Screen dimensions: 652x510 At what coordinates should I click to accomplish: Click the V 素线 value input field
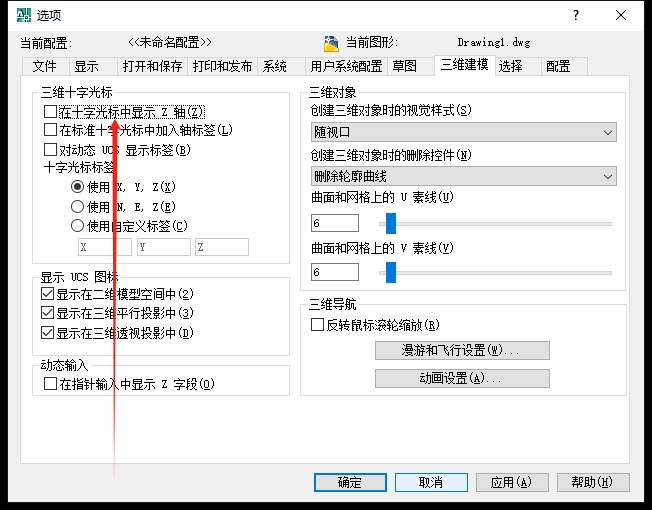[x=334, y=272]
